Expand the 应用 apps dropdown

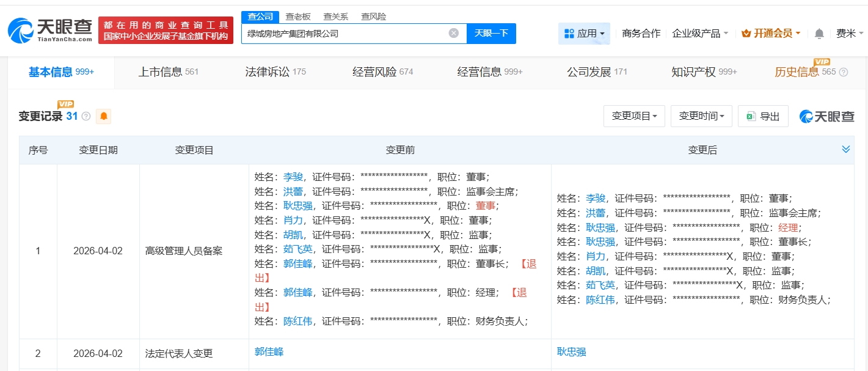pos(584,34)
